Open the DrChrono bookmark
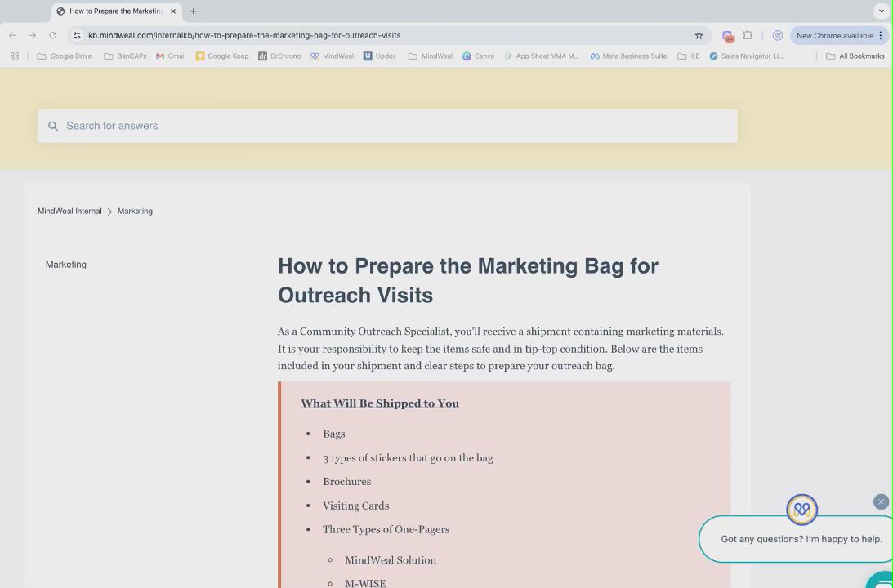This screenshot has height=588, width=893. click(x=279, y=56)
